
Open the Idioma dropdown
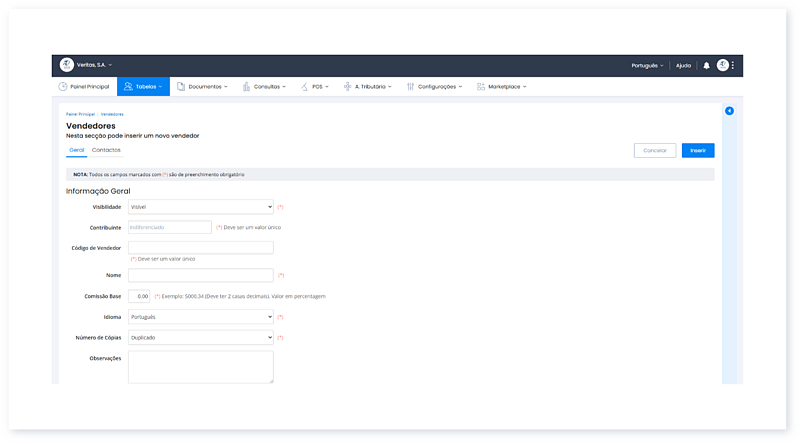point(200,317)
